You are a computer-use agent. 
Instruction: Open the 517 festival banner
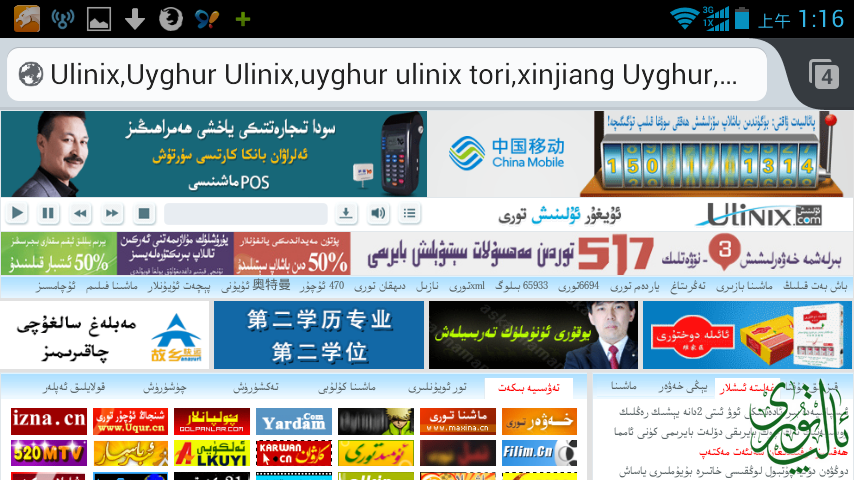(602, 253)
